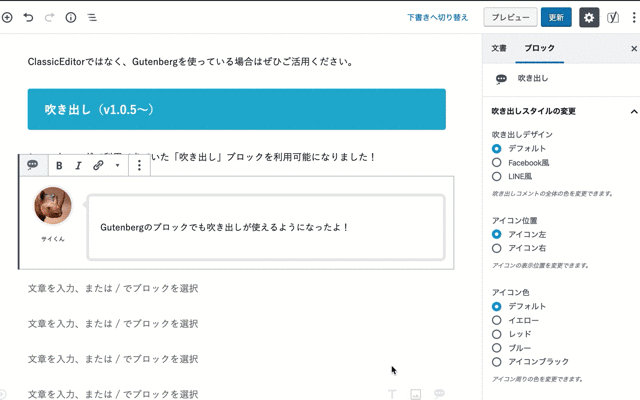Click 更新 button
Screen dimensions: 640x400
(x=556, y=17)
